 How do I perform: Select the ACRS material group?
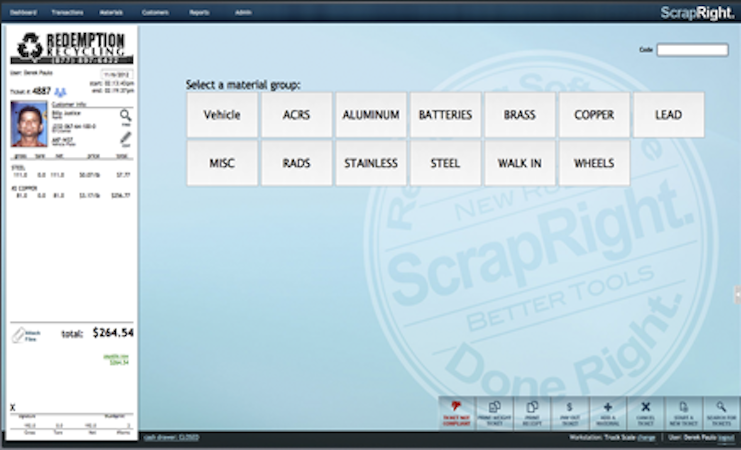[296, 115]
